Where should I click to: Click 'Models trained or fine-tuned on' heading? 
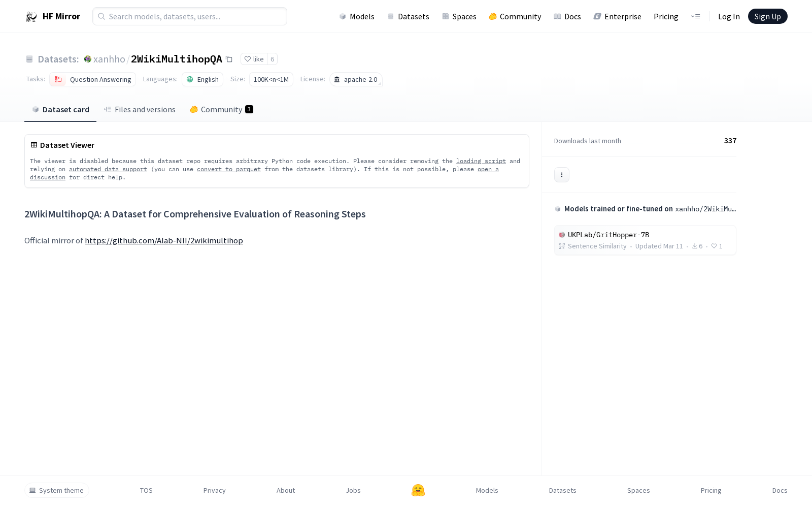click(x=619, y=209)
